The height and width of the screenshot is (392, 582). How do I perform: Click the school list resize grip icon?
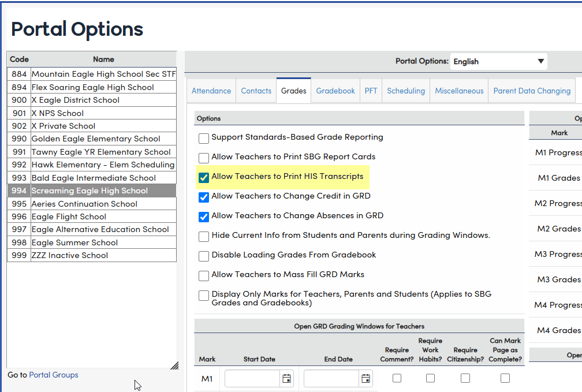tap(174, 365)
